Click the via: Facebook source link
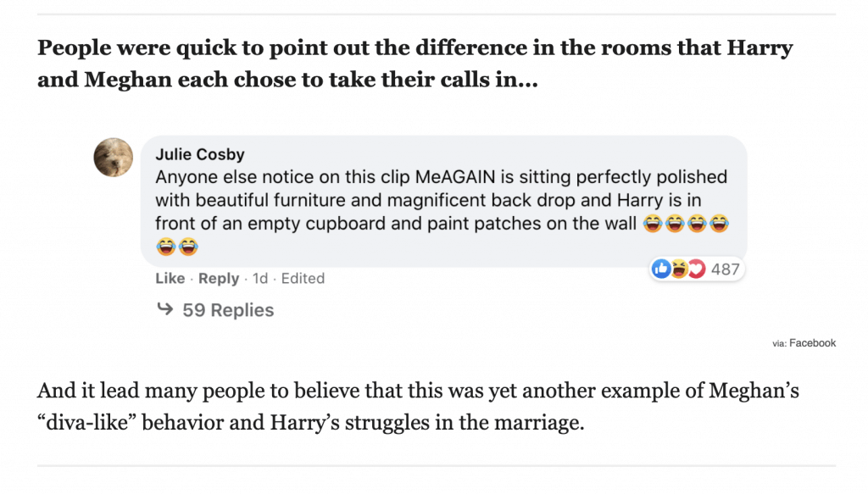Screen dimensions: 868x494 (x=804, y=343)
